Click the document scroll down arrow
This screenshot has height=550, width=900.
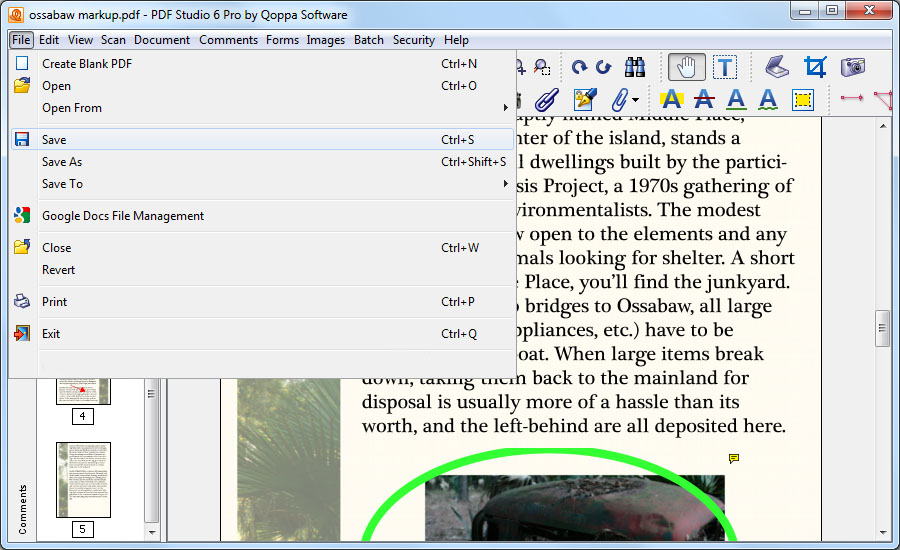pyautogui.click(x=883, y=533)
